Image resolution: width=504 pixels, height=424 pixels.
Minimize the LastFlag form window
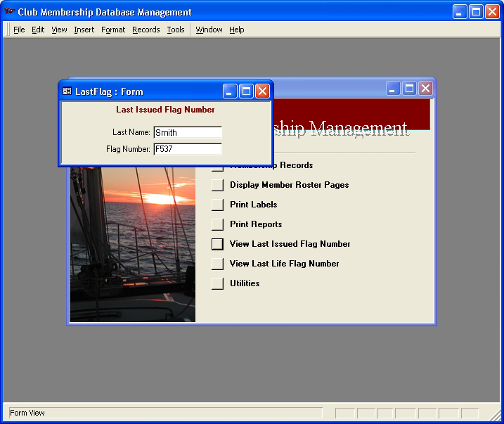click(230, 91)
